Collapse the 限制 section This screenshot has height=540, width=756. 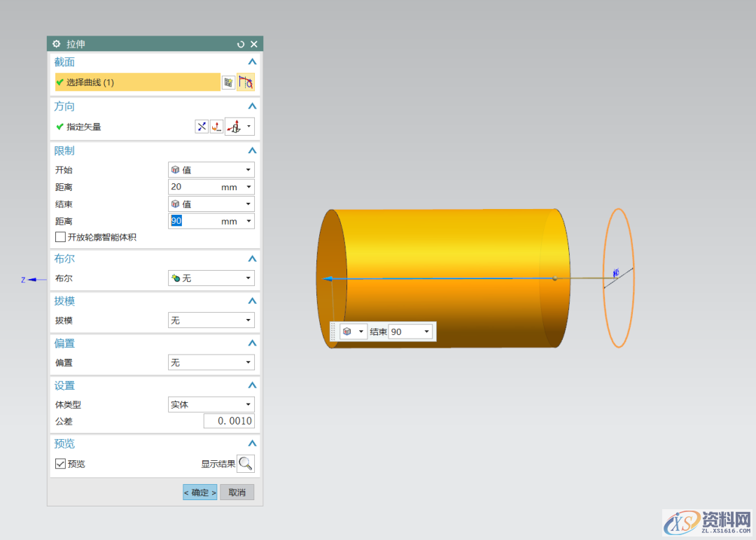(252, 151)
